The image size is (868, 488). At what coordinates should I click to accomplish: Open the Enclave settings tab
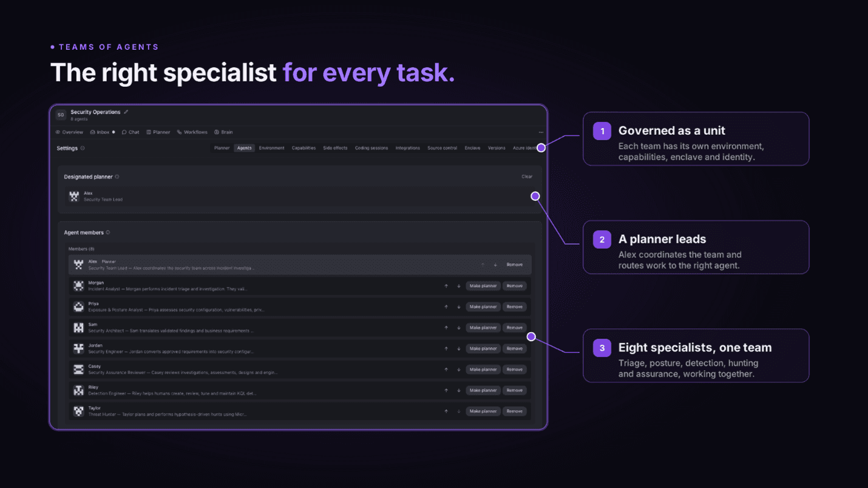click(473, 148)
